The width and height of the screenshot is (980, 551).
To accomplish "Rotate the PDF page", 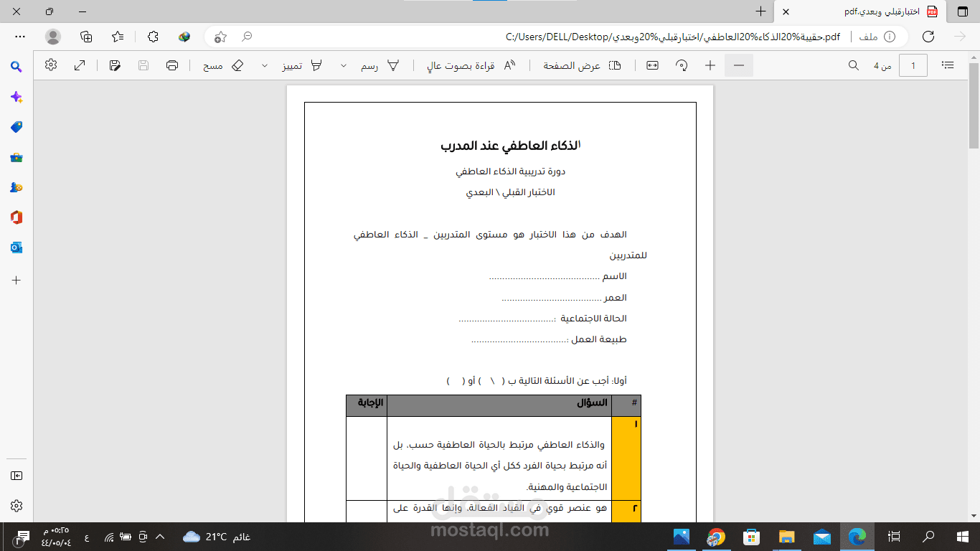I will point(682,65).
